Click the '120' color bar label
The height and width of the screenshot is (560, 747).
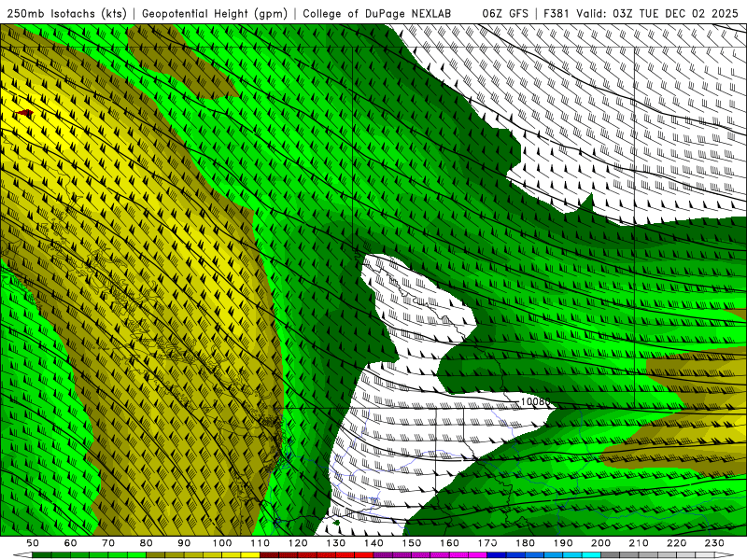click(298, 543)
